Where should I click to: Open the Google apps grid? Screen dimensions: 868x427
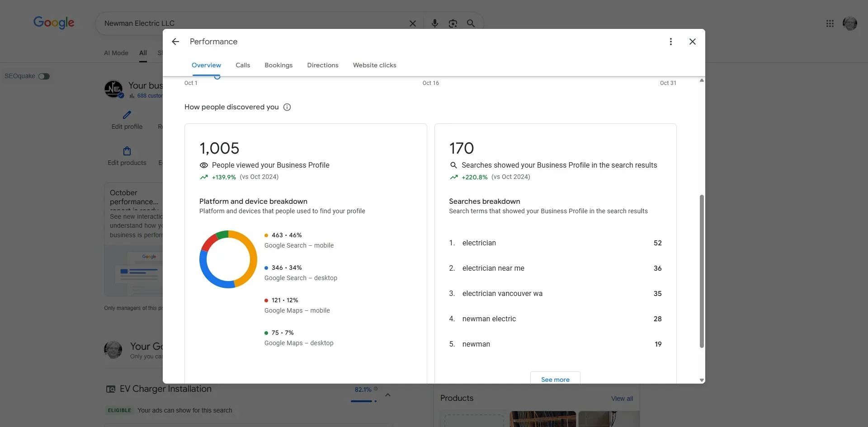(830, 23)
